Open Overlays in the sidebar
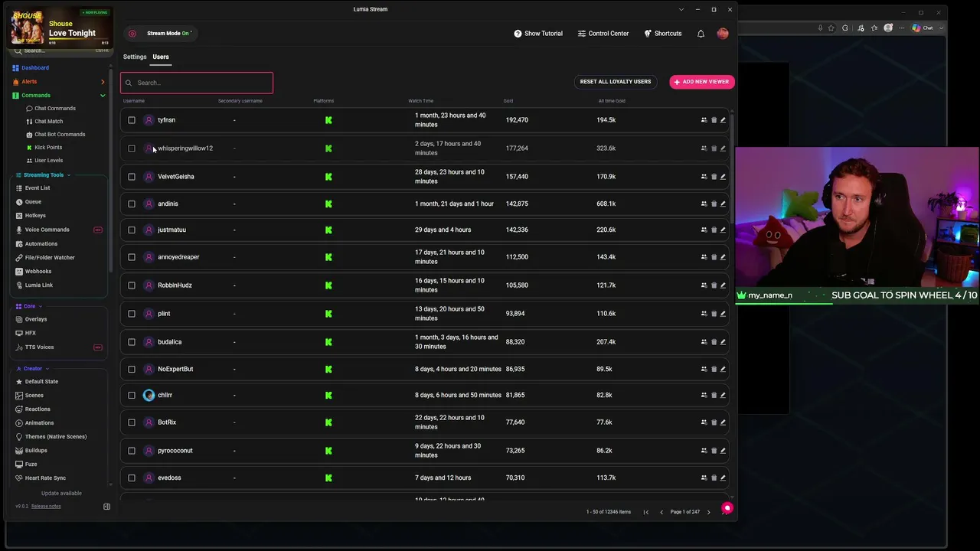 [x=31, y=319]
